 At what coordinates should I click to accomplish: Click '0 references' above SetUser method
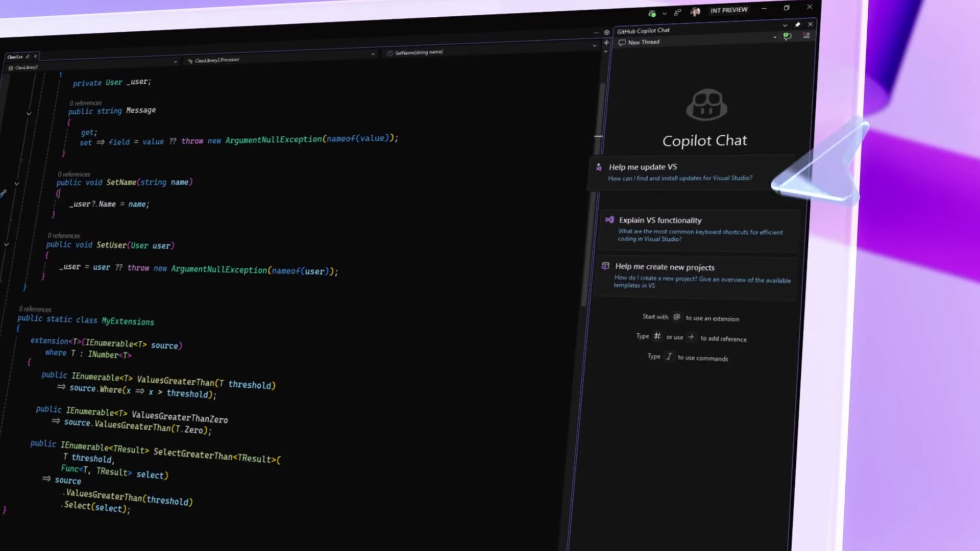point(64,236)
